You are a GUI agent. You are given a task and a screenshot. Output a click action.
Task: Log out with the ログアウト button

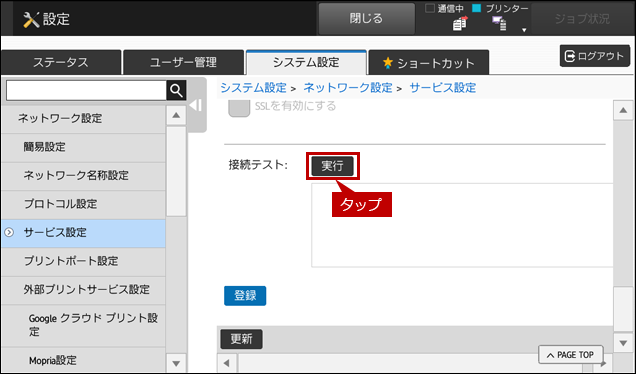[595, 56]
